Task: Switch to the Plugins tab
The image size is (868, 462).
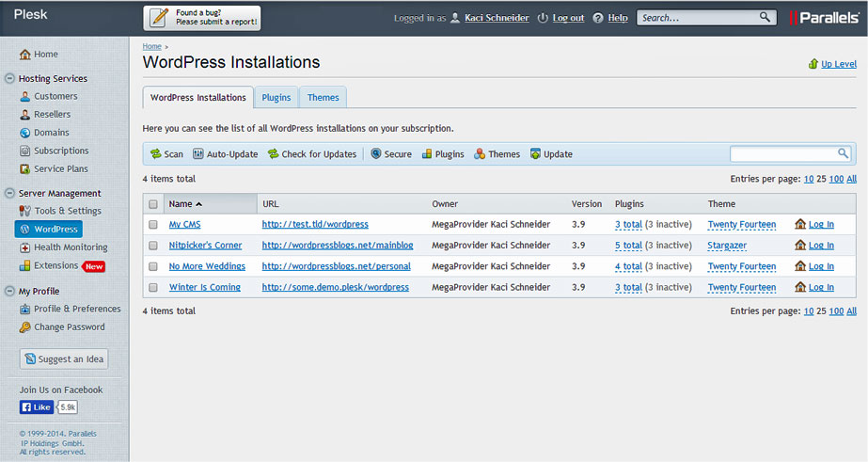Action: point(276,98)
